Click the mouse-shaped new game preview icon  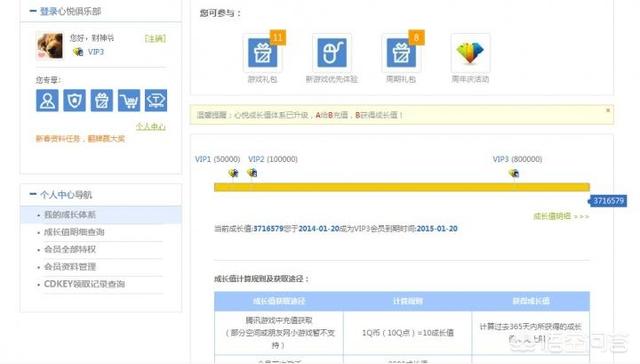[332, 53]
